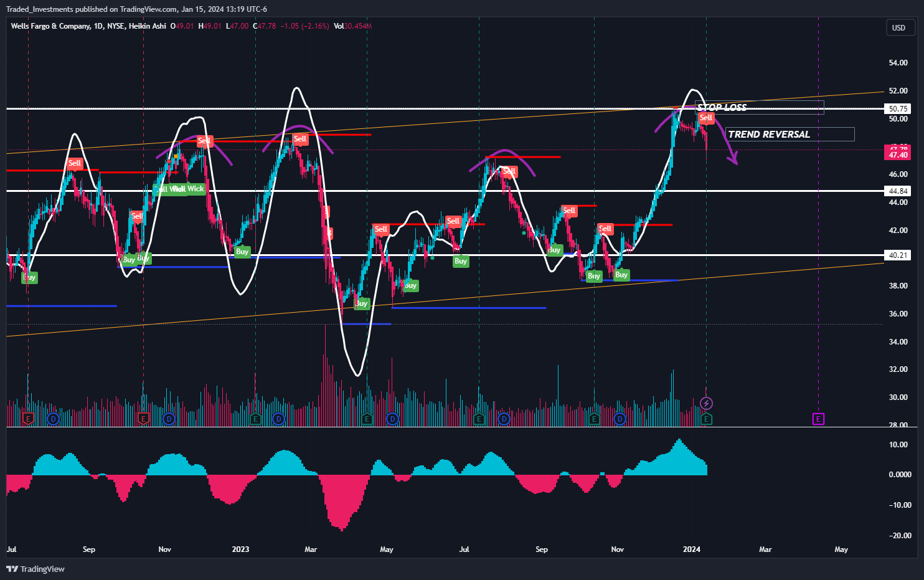Click the Buy signal in April 2023
The image size is (924, 580).
362,303
